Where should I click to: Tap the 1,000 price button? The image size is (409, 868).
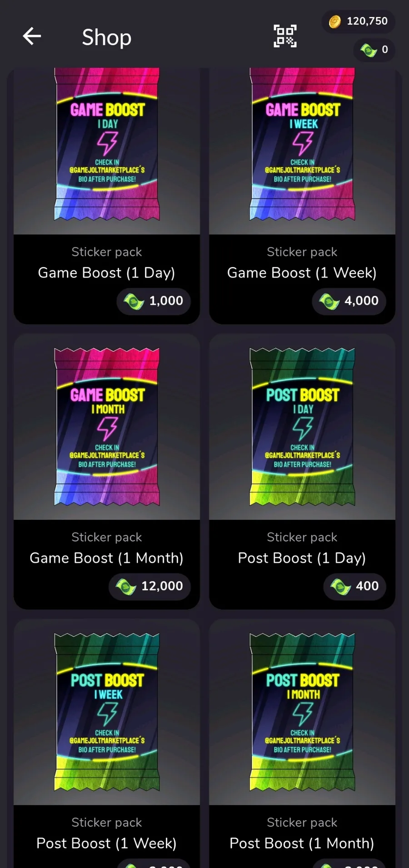coord(154,301)
